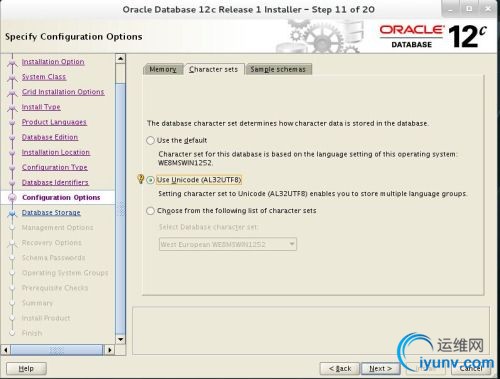500x379 pixels.
Task: Switch to the Character sets tab
Action: tap(214, 69)
